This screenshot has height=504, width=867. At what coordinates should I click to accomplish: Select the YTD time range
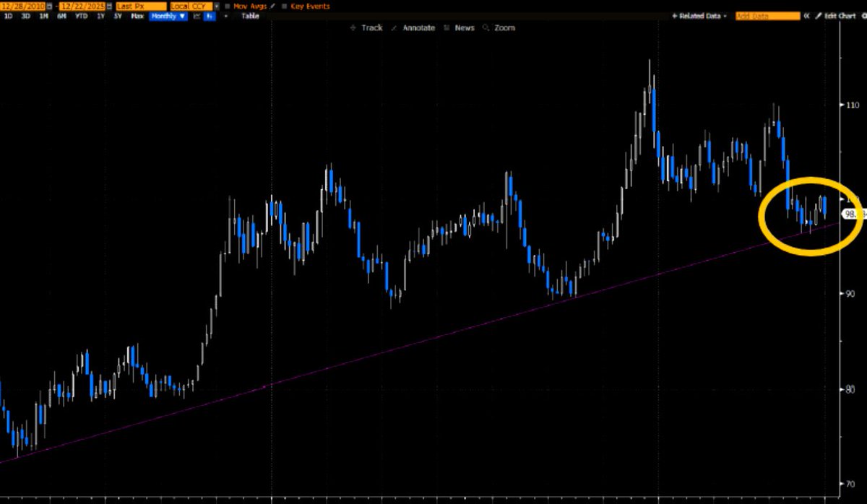(x=81, y=16)
